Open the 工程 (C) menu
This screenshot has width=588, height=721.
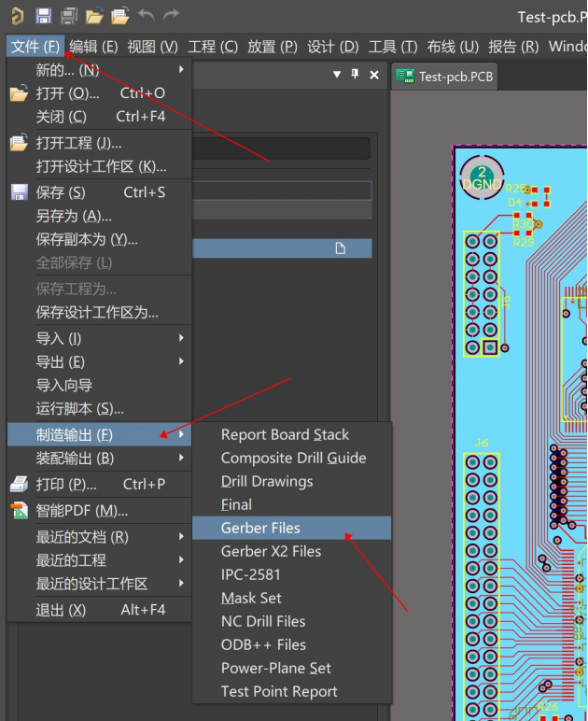click(213, 47)
